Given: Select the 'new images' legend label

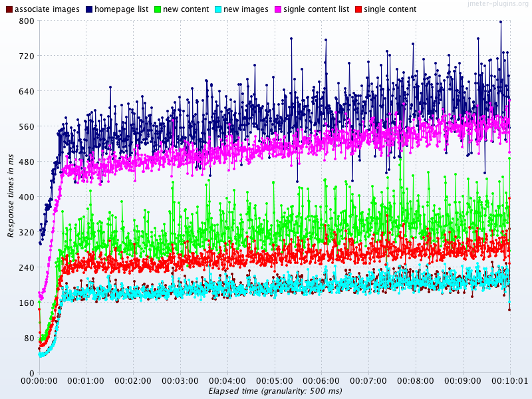Looking at the screenshot, I should click(x=245, y=9).
